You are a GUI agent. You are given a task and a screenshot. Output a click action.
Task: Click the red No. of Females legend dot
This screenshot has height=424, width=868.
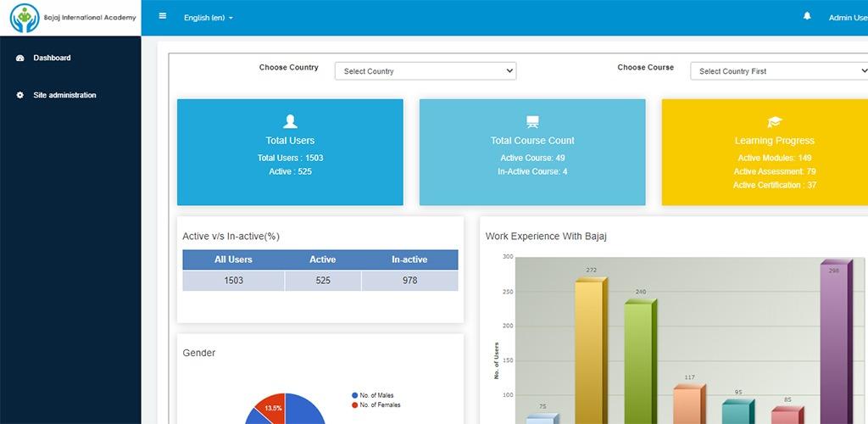[x=355, y=405]
